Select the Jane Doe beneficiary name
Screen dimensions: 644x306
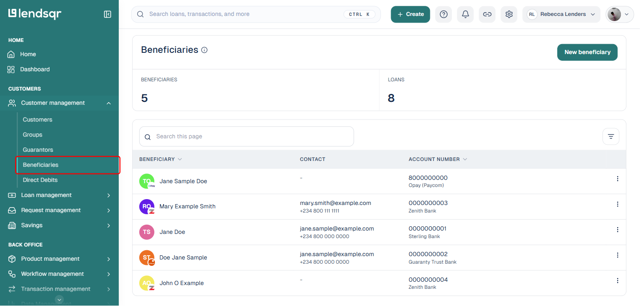click(x=172, y=232)
